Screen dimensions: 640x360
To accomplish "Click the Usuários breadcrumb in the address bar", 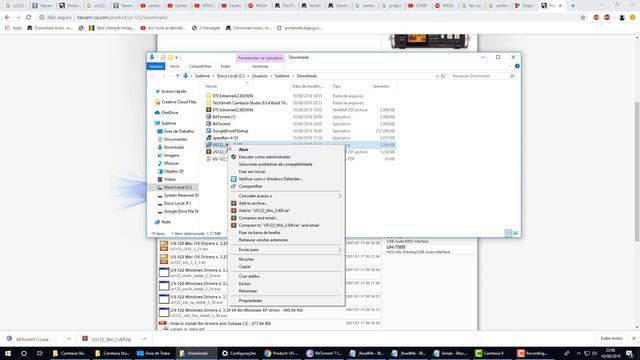I will (x=260, y=76).
